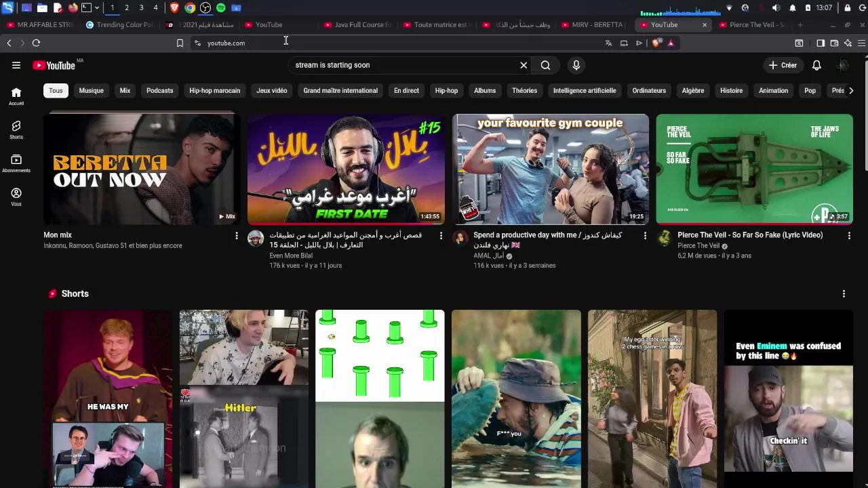Bookmark this page with the bookmark icon
868x488 pixels.
pyautogui.click(x=180, y=43)
